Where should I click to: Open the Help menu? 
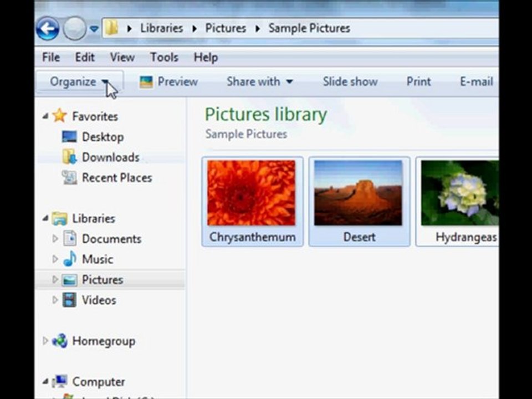(x=206, y=57)
